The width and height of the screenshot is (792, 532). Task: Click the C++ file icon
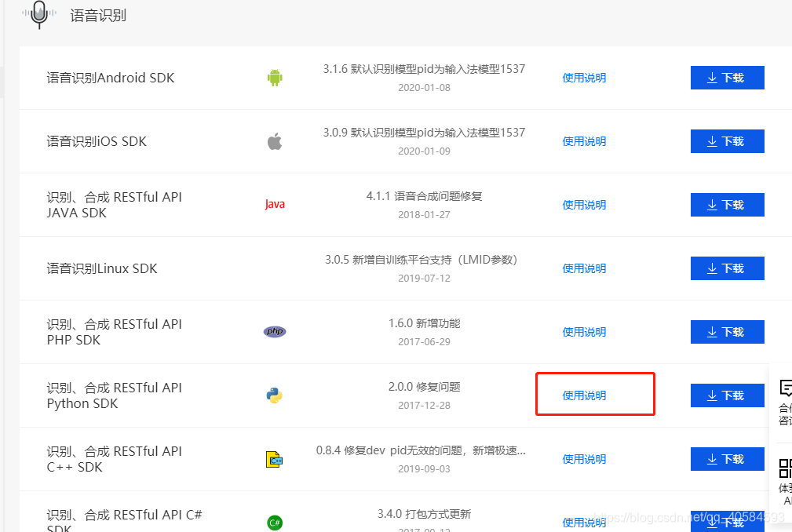click(x=274, y=459)
